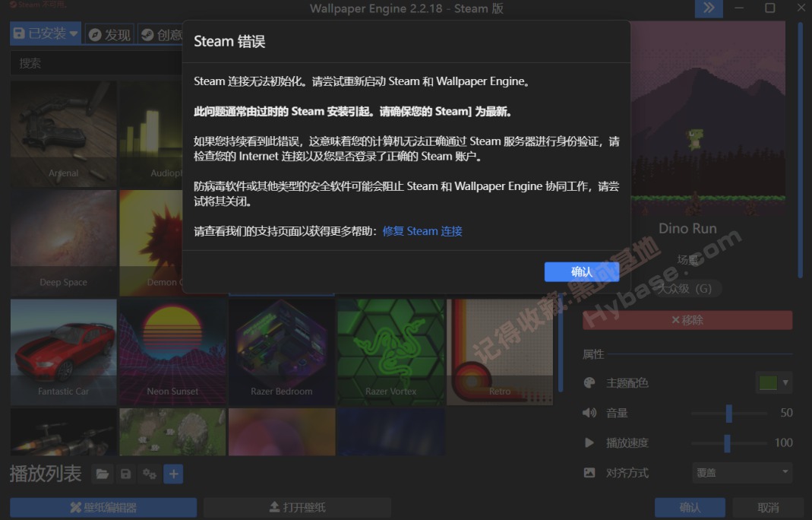Confirm the Steam error dialog with 确认

(x=582, y=271)
